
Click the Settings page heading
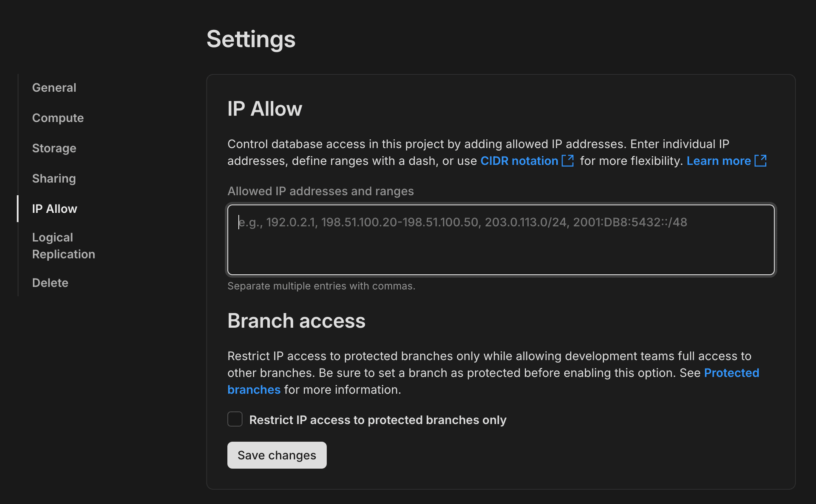[x=251, y=39]
